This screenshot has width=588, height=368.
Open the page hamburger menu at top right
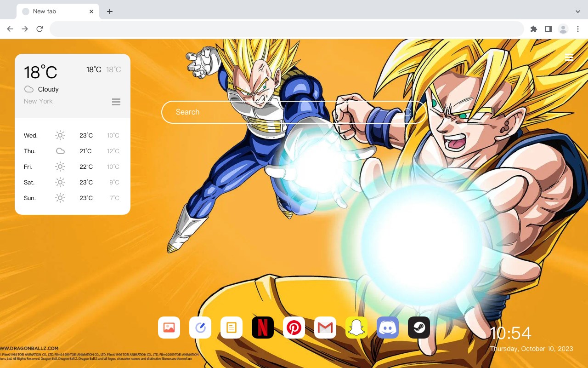click(x=569, y=57)
